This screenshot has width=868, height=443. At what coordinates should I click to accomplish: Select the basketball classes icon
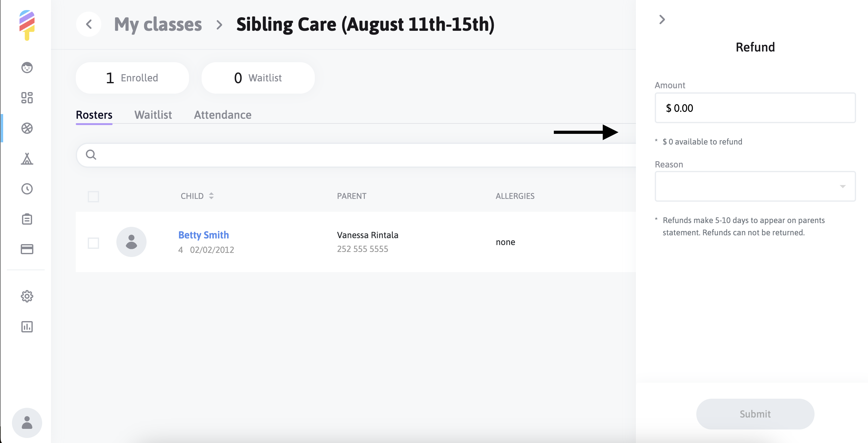coord(27,128)
